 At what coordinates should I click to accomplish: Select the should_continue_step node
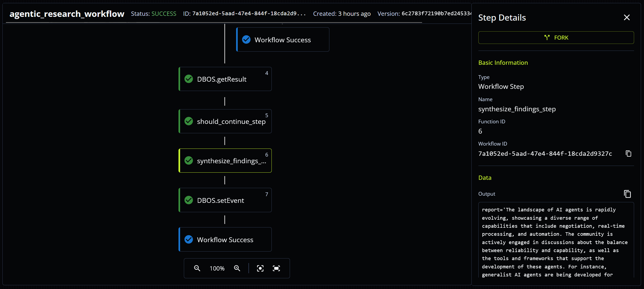click(x=225, y=121)
